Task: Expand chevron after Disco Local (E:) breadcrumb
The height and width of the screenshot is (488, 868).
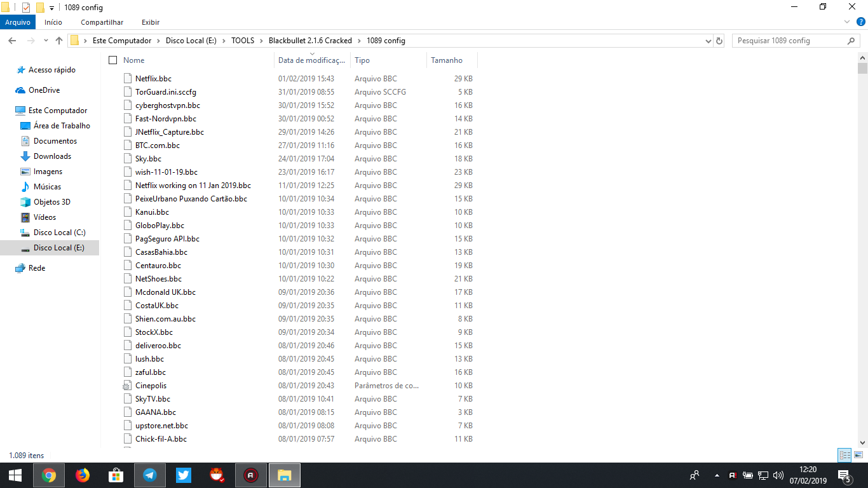Action: [224, 41]
